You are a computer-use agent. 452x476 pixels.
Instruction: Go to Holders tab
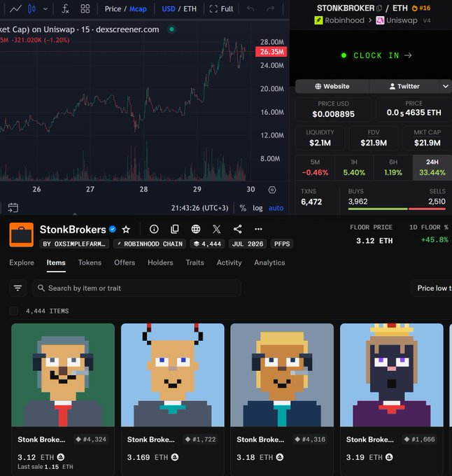click(x=160, y=262)
